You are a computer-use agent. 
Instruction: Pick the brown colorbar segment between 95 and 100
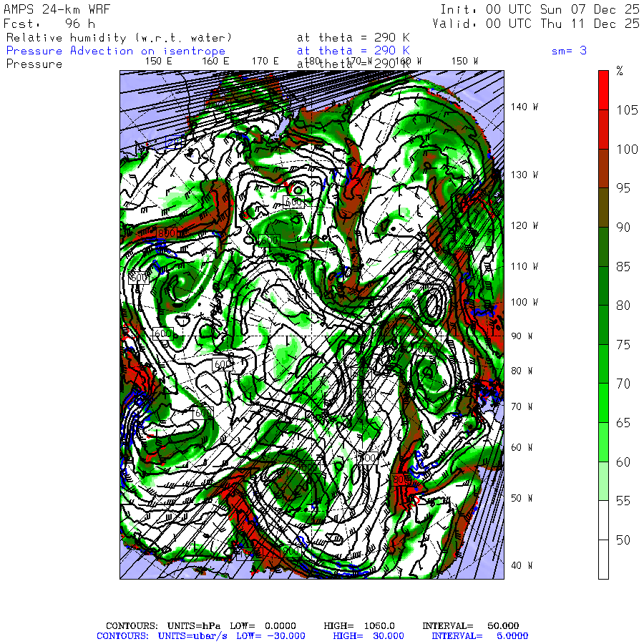[x=603, y=168]
